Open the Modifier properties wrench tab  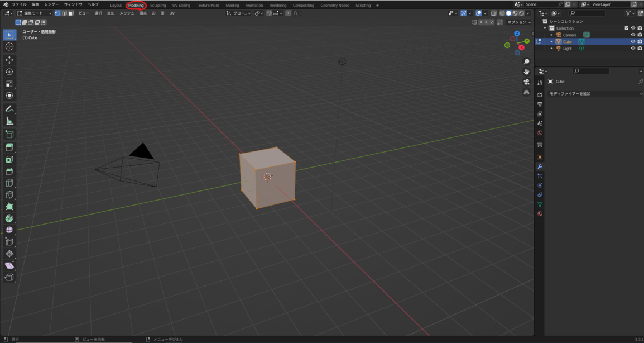click(x=540, y=166)
